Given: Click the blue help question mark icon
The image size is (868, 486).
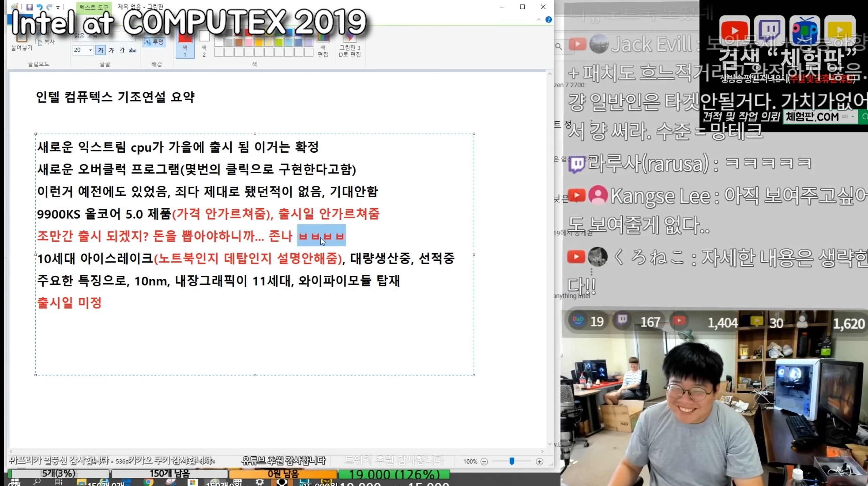Looking at the screenshot, I should 548,20.
